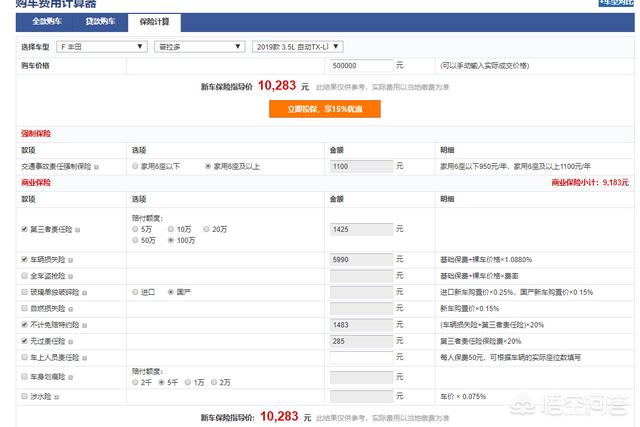Click vehicle damage amount field 5990
The height and width of the screenshot is (427, 640).
coord(361,259)
